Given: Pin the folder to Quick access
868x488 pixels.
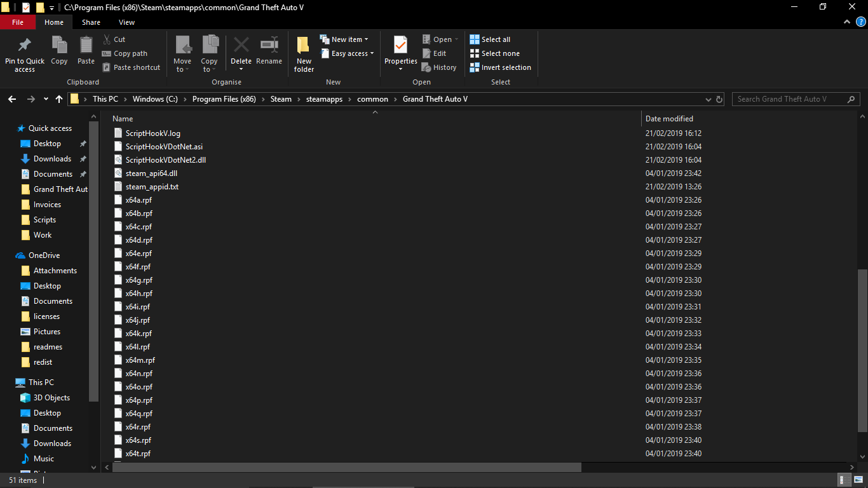Looking at the screenshot, I should (x=25, y=54).
